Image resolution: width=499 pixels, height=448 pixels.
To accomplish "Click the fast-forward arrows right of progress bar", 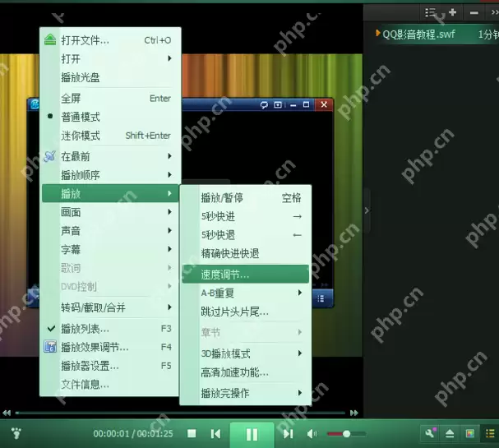I will click(x=354, y=413).
